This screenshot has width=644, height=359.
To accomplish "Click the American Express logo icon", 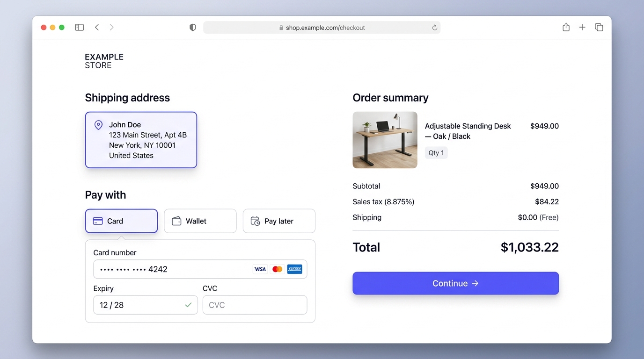I will (x=294, y=269).
